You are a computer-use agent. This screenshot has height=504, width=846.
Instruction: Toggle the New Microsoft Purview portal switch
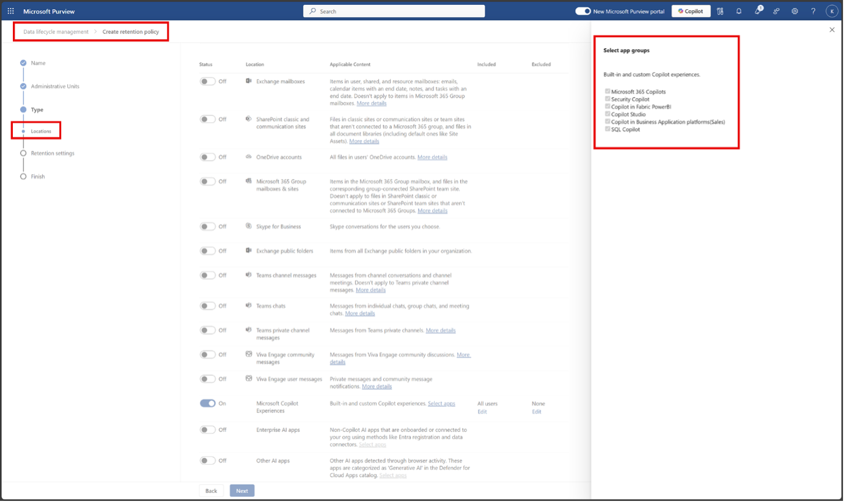pos(583,11)
